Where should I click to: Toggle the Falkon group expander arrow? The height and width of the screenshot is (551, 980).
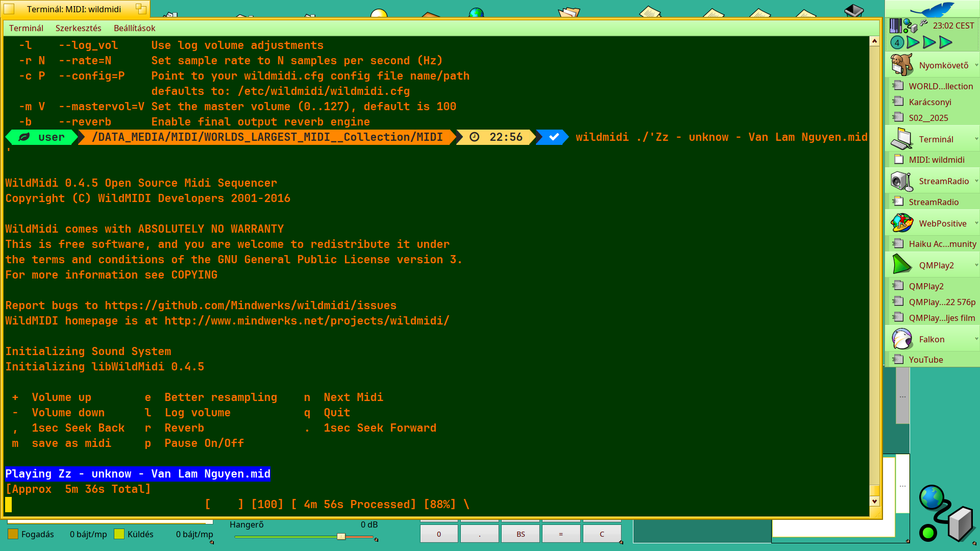(x=976, y=339)
